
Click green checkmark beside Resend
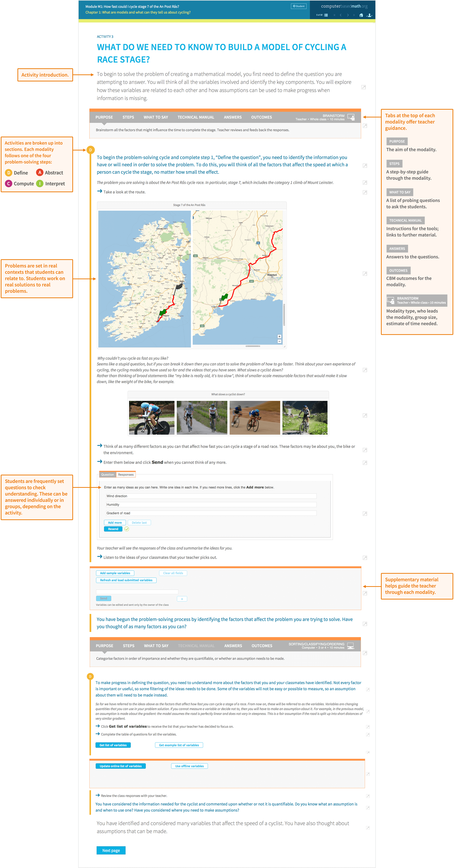127,529
